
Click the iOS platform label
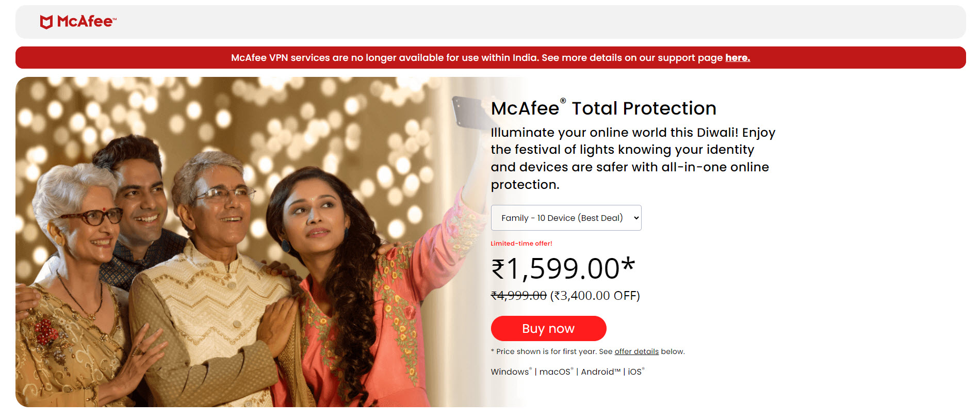pos(635,372)
